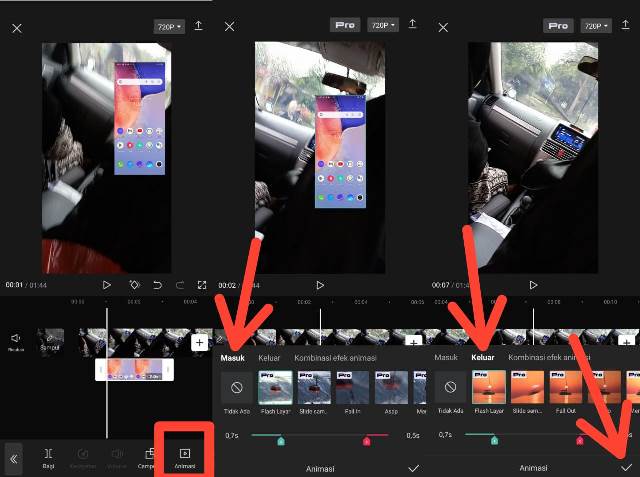Switch to Keluar tab on the 00:02 screen

pos(269,358)
